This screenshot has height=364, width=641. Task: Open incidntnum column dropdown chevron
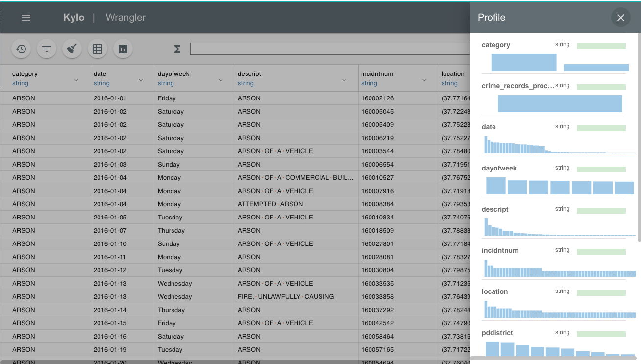click(425, 80)
